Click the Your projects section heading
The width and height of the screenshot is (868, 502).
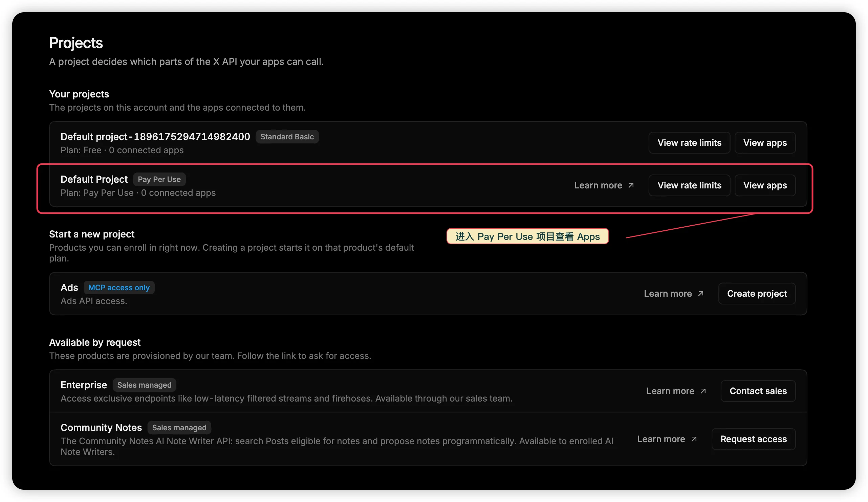79,94
